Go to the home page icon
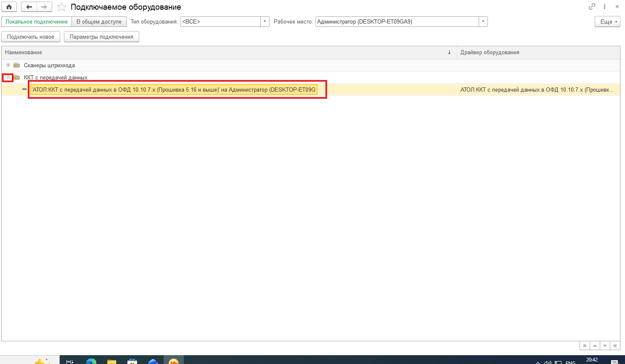Viewport: 625px width, 364px height. [9, 7]
